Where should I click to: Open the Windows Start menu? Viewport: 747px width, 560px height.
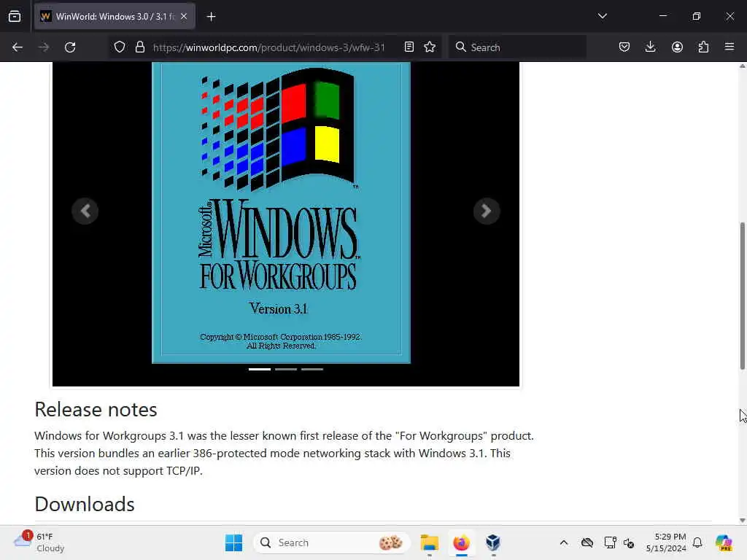[x=233, y=542]
